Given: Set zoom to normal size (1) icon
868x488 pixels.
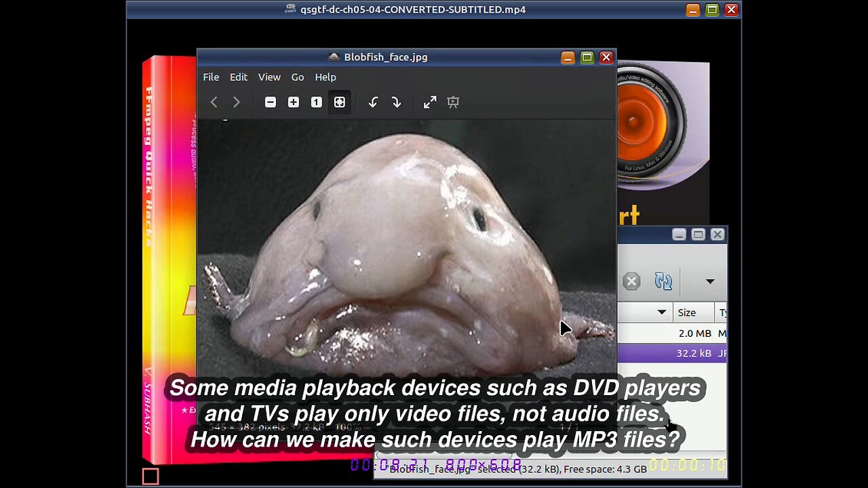Looking at the screenshot, I should click(x=317, y=102).
